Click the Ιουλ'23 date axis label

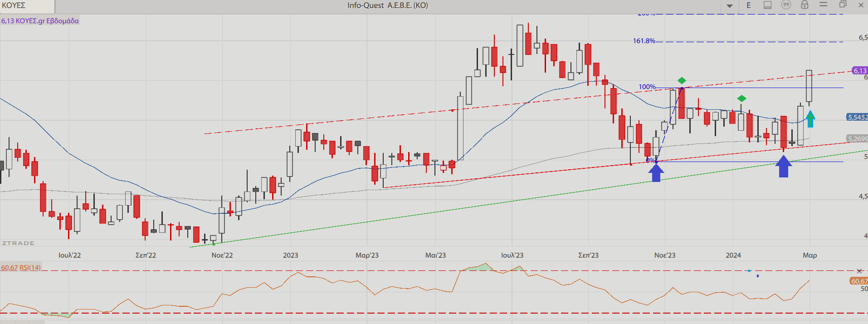[512, 255]
